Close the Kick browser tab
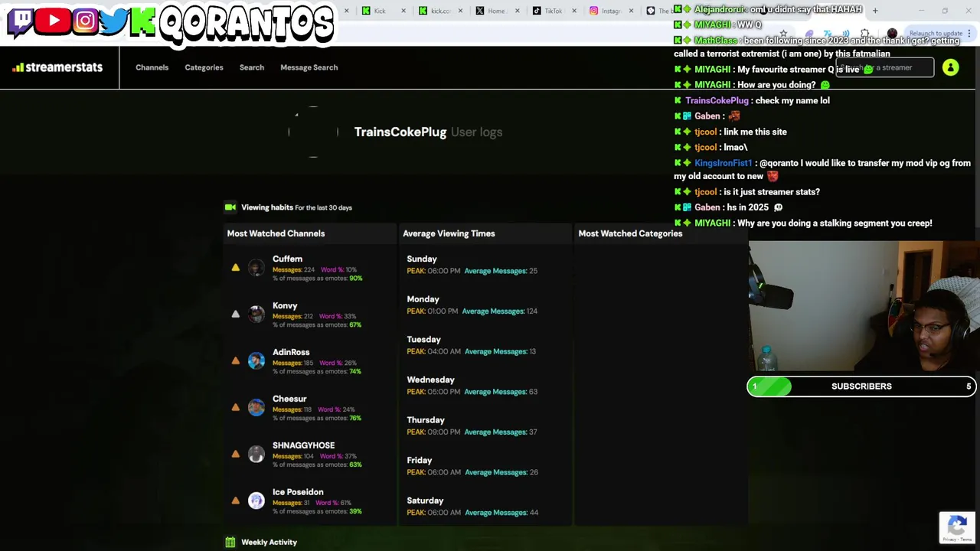The image size is (980, 551). (403, 11)
